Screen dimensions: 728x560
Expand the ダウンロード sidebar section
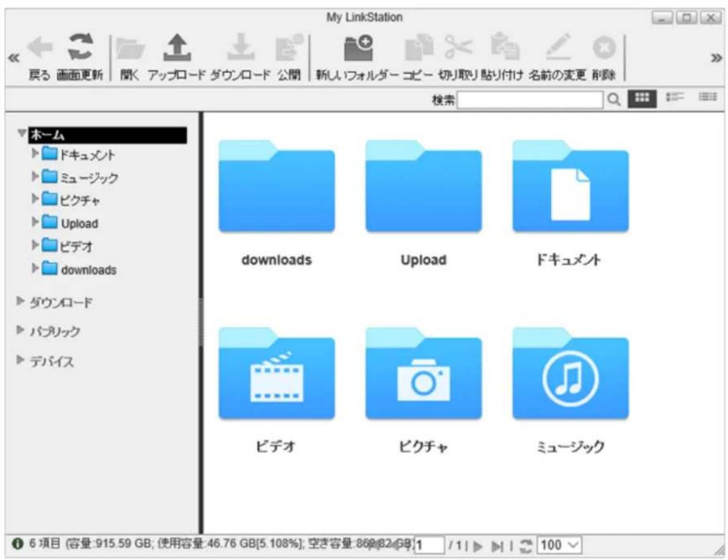tap(20, 301)
